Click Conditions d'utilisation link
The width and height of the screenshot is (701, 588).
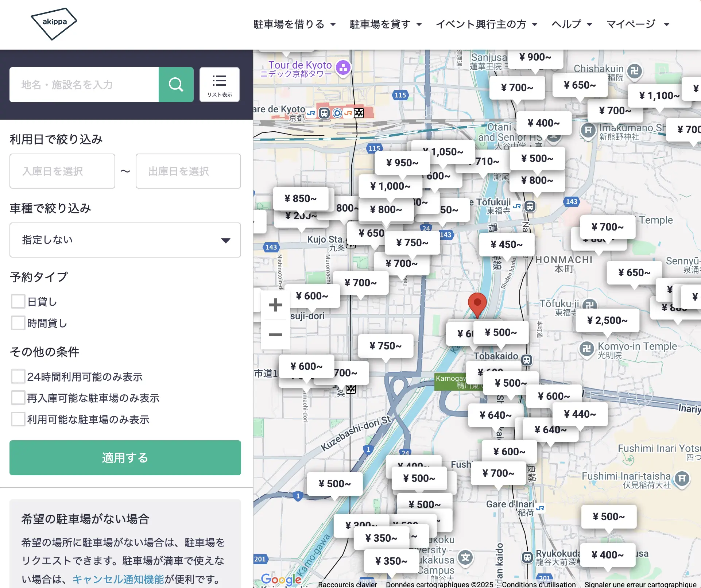pyautogui.click(x=539, y=584)
